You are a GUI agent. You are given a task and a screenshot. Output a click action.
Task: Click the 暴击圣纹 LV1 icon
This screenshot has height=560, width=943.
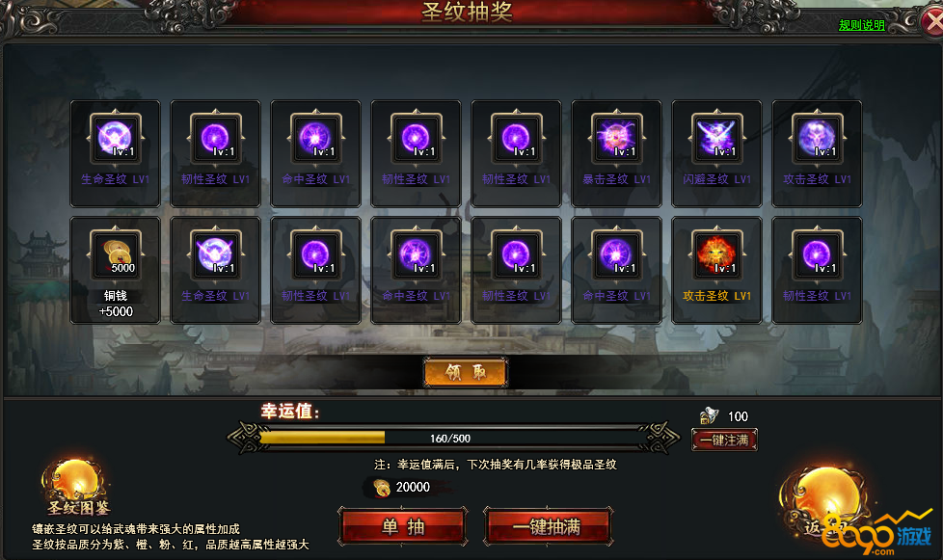[x=616, y=138]
